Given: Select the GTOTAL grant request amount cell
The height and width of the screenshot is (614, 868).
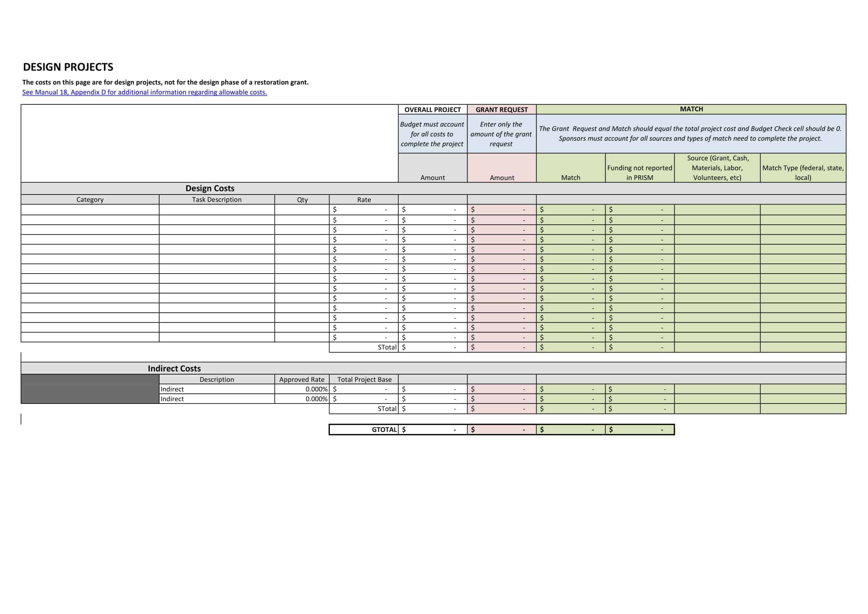Looking at the screenshot, I should click(x=501, y=430).
